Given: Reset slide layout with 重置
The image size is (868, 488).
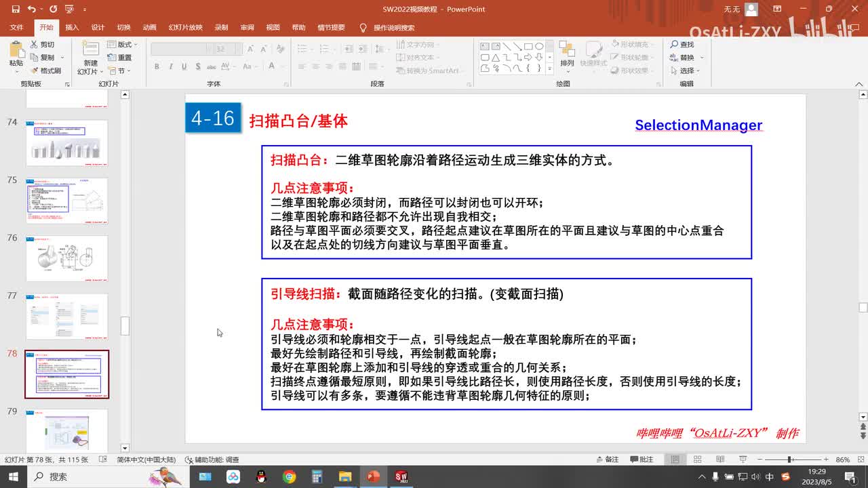Looking at the screenshot, I should [119, 58].
